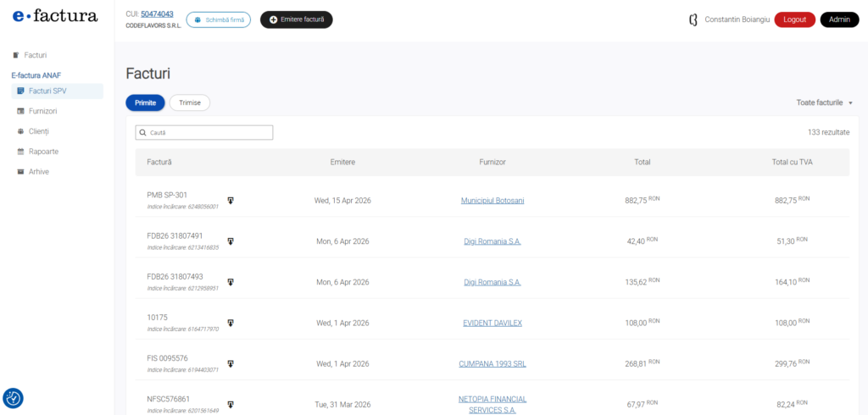Image resolution: width=868 pixels, height=415 pixels.
Task: Open the Clienți sidebar section
Action: coord(39,131)
